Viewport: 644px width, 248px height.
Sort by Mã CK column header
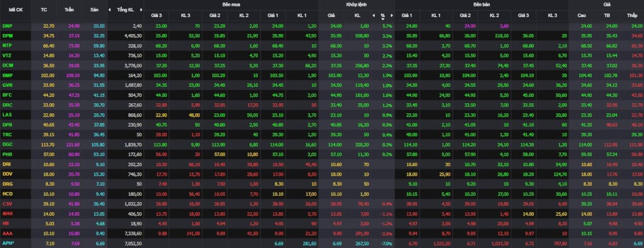13,9
